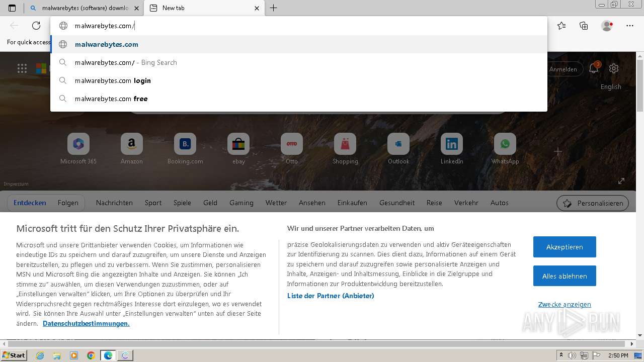Open the Datenschutzbestimmungen link
Image resolution: width=644 pixels, height=362 pixels.
pos(86,323)
